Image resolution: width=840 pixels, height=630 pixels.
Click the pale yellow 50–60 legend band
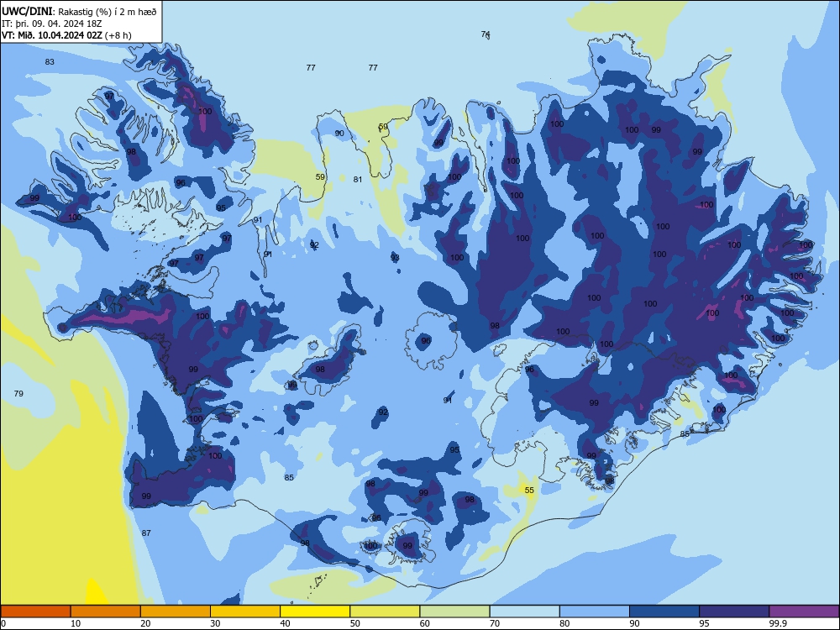[x=385, y=612]
